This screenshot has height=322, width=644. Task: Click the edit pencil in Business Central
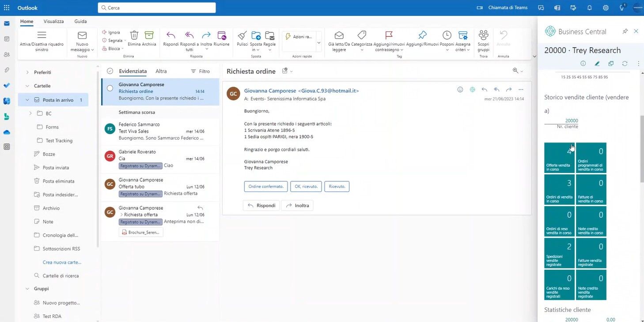point(597,64)
